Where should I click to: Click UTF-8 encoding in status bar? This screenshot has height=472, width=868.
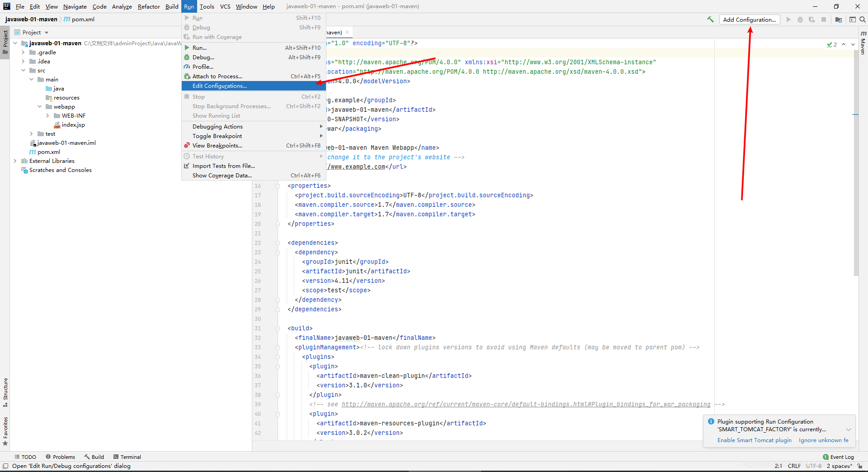click(x=814, y=466)
